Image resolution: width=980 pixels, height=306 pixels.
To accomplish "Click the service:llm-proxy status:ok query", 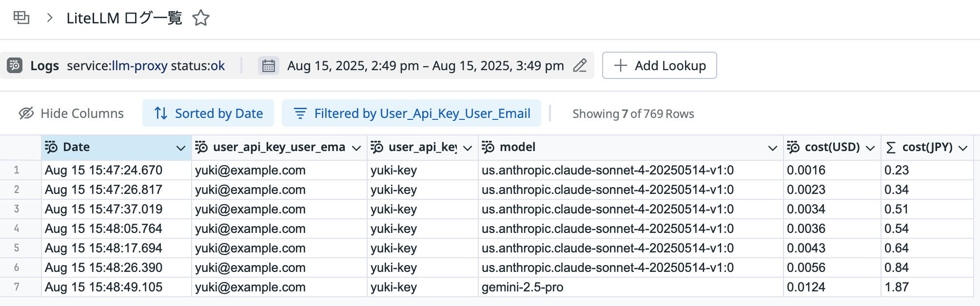I will pos(146,66).
